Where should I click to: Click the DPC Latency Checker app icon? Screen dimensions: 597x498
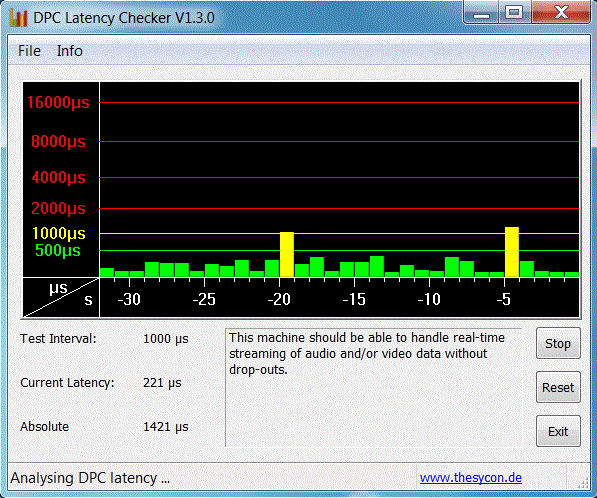click(19, 18)
